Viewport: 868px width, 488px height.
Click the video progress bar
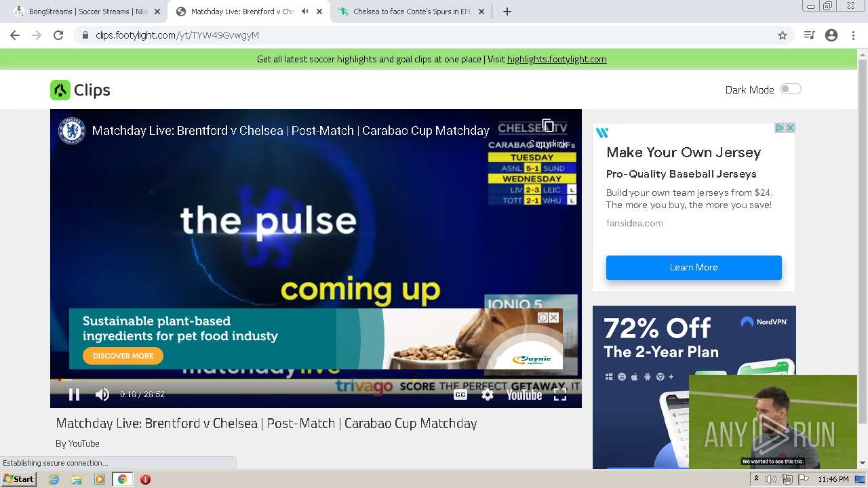315,380
